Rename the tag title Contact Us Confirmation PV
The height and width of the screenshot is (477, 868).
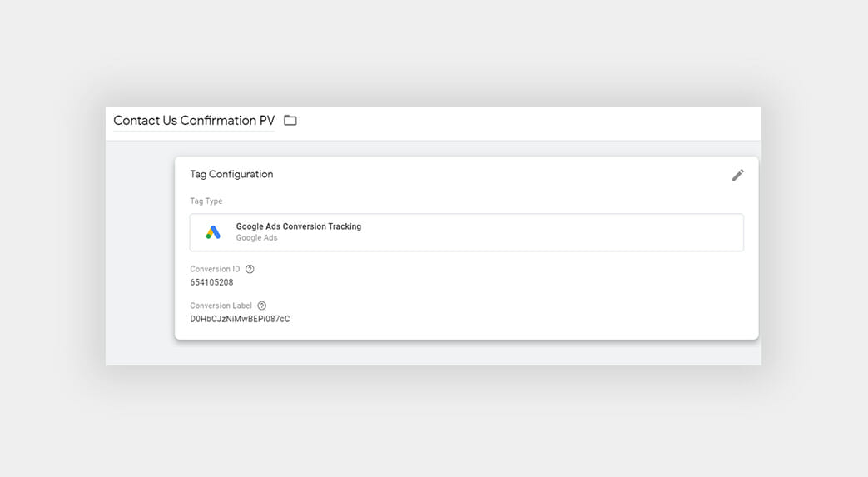(194, 120)
